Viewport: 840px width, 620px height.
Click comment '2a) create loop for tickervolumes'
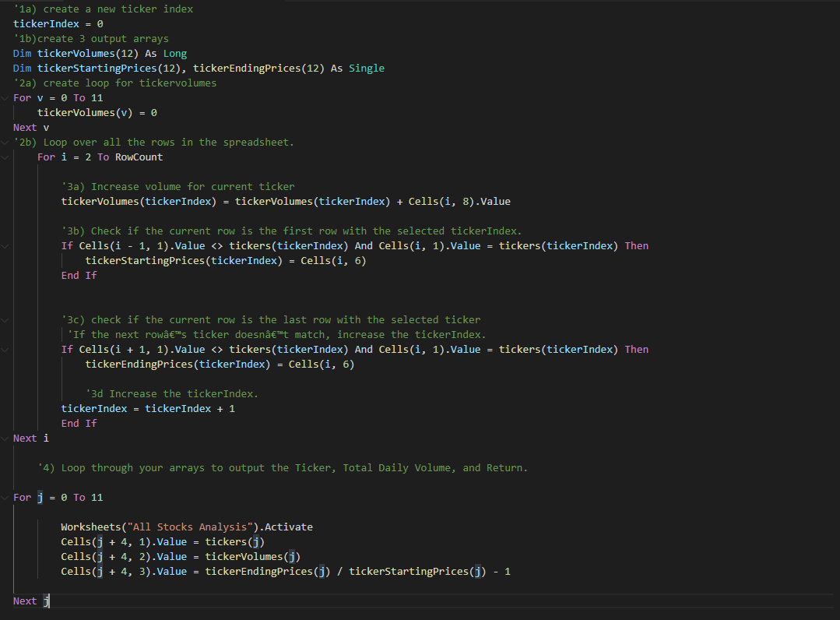pos(115,83)
